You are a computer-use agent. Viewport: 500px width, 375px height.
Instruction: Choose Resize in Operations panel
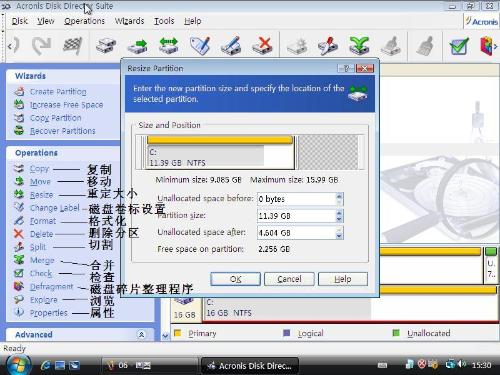(41, 195)
